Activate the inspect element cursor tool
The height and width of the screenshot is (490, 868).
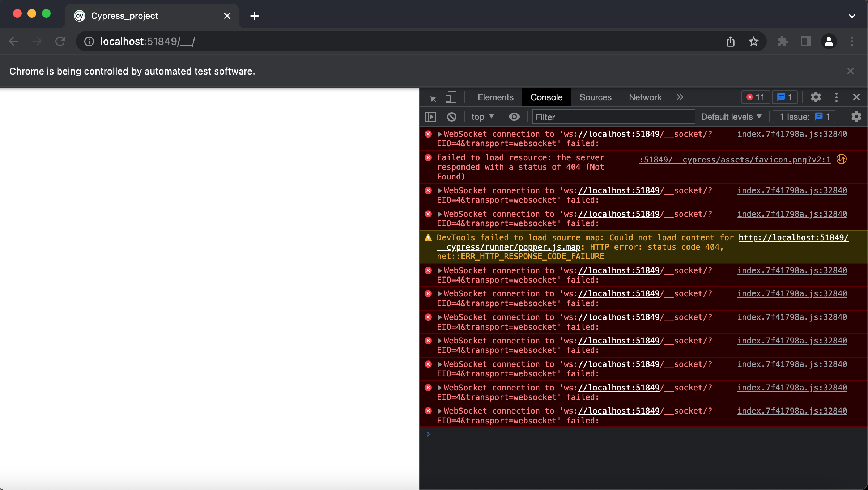tap(431, 98)
